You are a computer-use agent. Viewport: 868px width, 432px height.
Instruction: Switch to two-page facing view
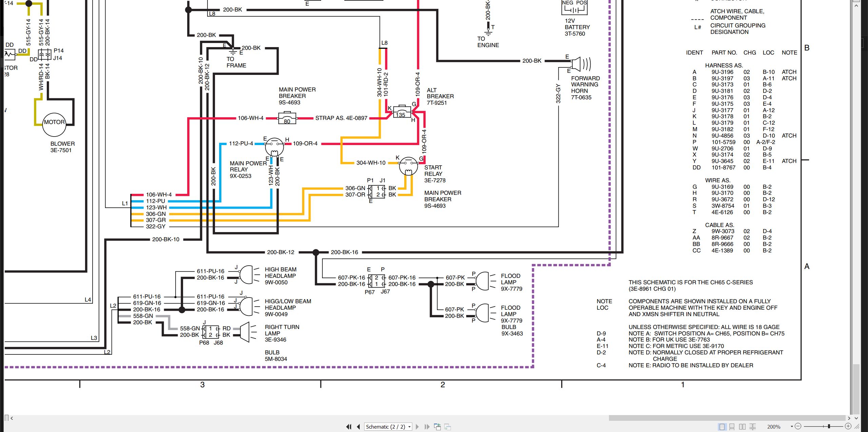click(x=742, y=427)
